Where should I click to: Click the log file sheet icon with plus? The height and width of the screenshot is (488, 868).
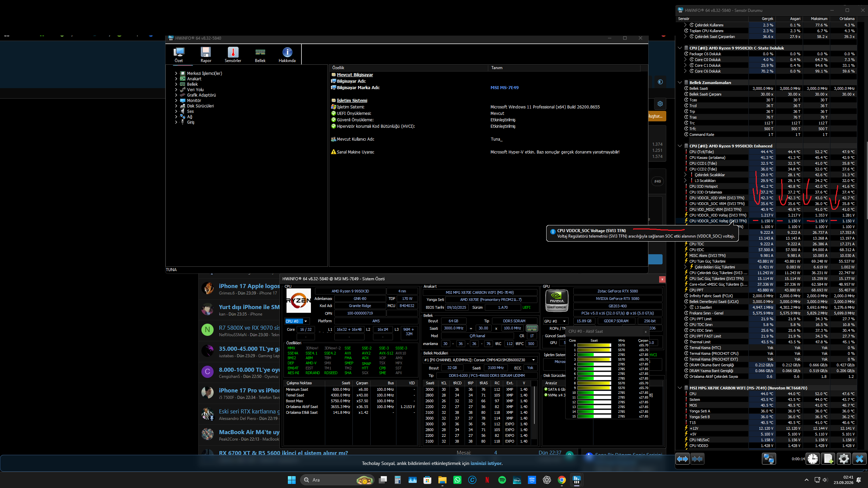(828, 459)
